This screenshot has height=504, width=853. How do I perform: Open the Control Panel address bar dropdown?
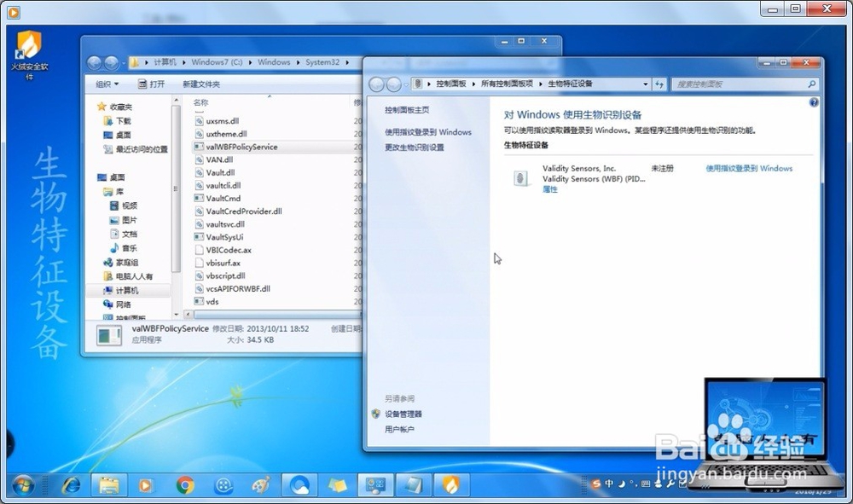pos(645,84)
